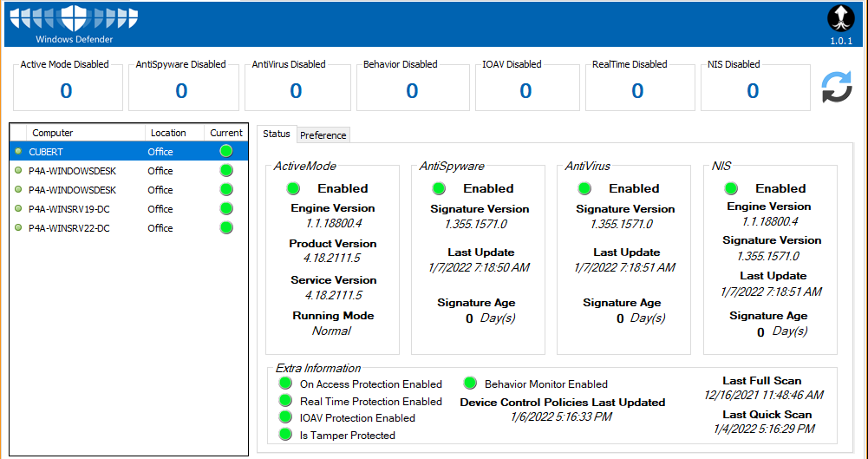Click the squid logo icon above 1.0.1
Screen dimensions: 868x459
pyautogui.click(x=841, y=19)
